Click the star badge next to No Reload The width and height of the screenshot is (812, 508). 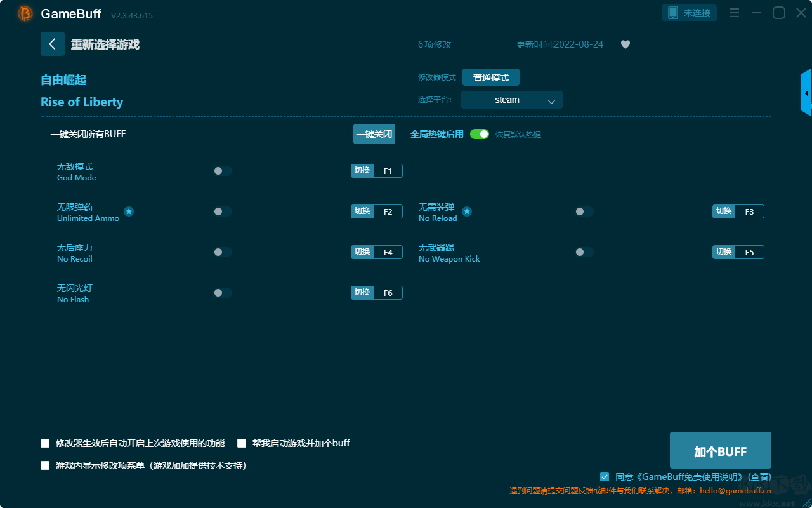[x=467, y=211]
